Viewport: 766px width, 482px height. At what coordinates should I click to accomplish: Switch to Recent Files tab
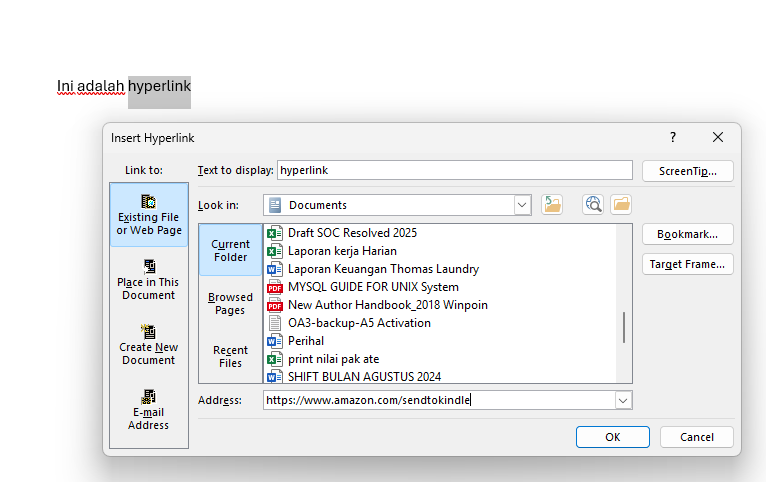[230, 357]
